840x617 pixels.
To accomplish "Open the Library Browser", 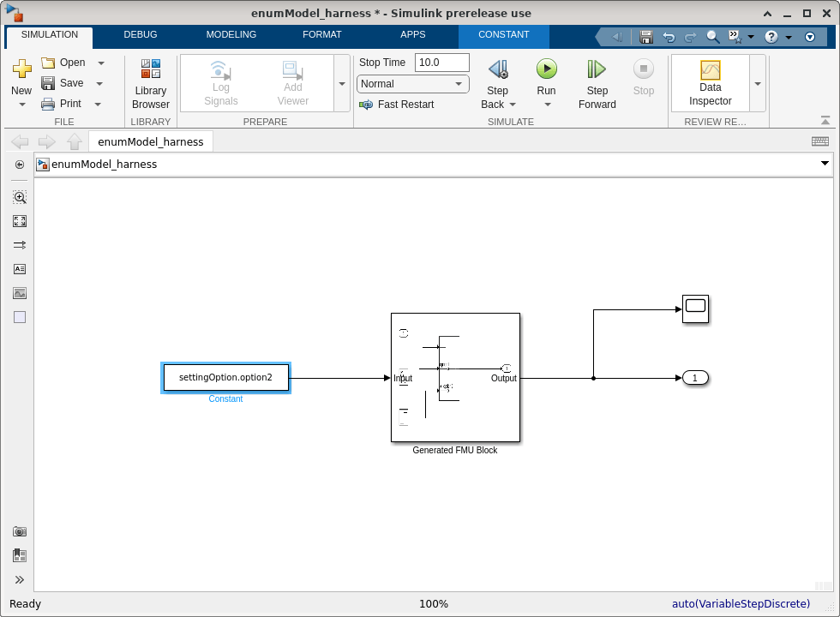I will point(151,84).
